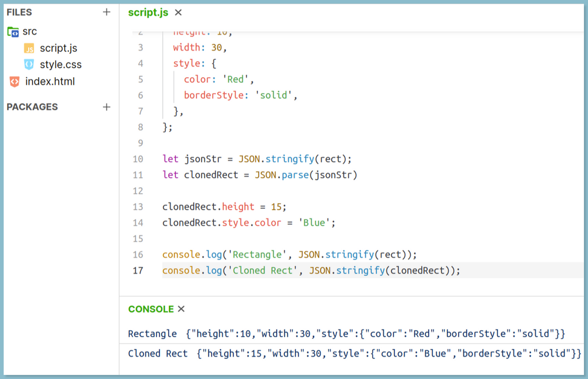Close the script.js editor tab
Screen dimensions: 588x379
pos(178,12)
